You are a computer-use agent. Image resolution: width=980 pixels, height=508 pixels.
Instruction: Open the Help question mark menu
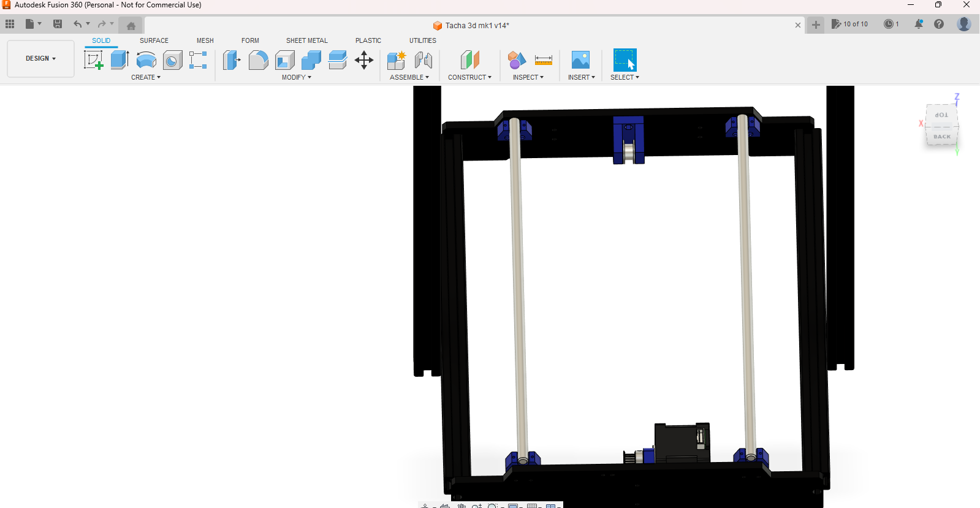click(x=938, y=24)
